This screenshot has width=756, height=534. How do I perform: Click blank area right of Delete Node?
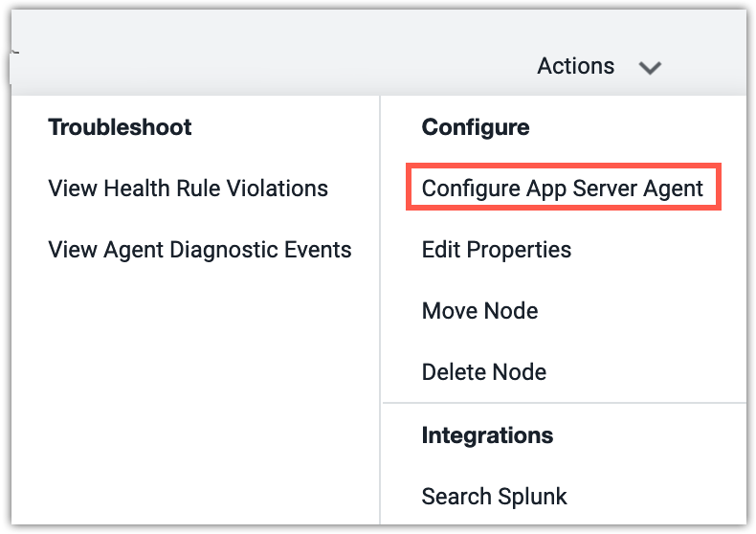pyautogui.click(x=646, y=372)
